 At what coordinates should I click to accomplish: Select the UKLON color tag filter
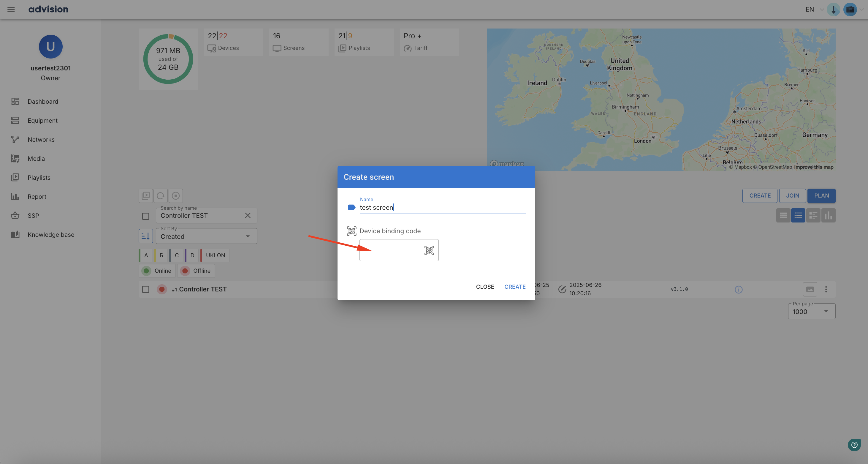click(215, 255)
